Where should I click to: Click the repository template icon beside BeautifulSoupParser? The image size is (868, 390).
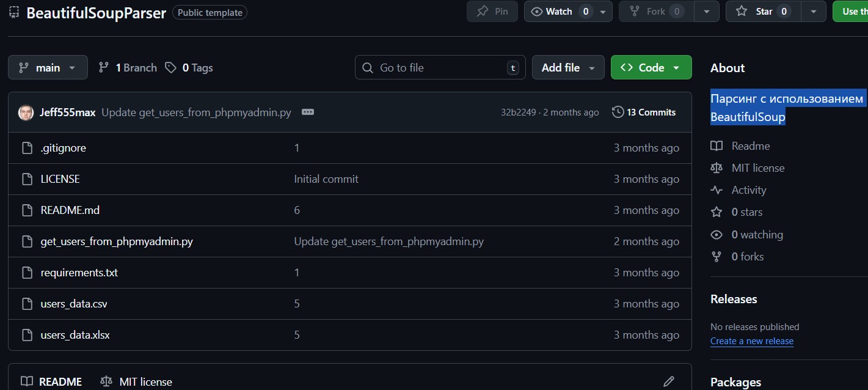[14, 12]
